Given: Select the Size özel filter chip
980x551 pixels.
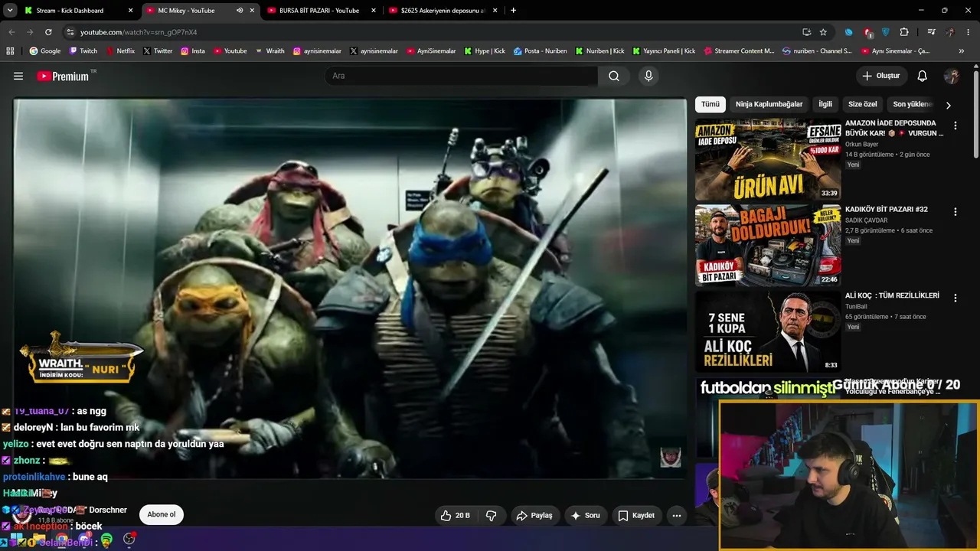Looking at the screenshot, I should tap(862, 104).
